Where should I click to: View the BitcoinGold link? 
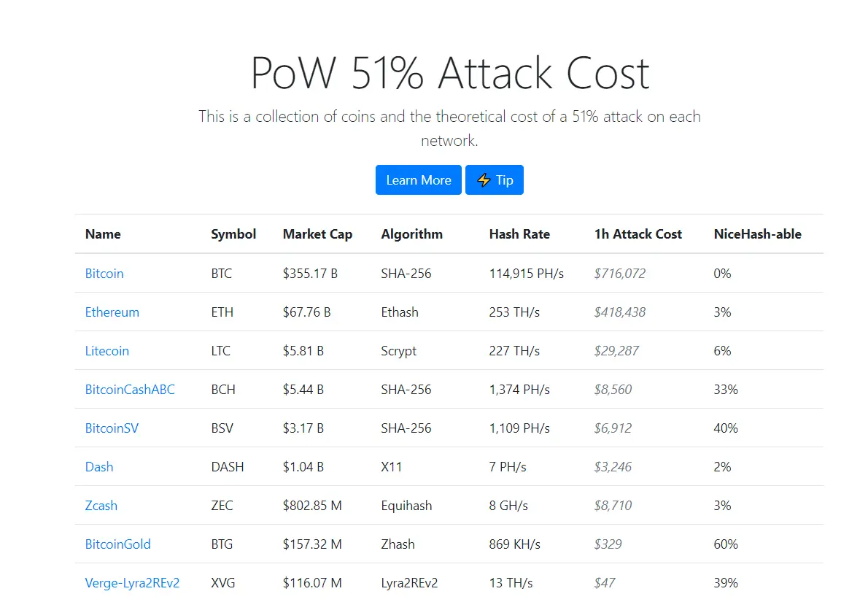coord(118,544)
